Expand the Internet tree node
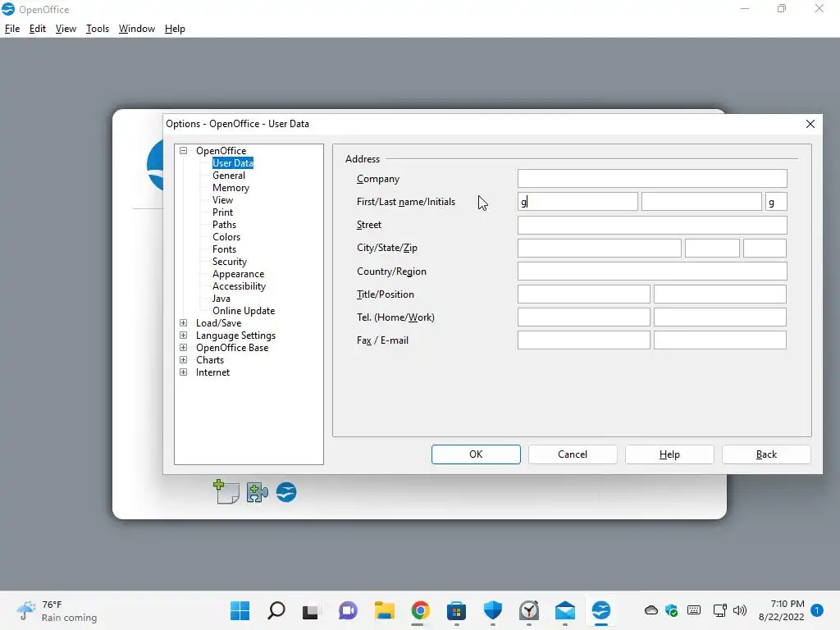Image resolution: width=840 pixels, height=630 pixels. coord(183,372)
